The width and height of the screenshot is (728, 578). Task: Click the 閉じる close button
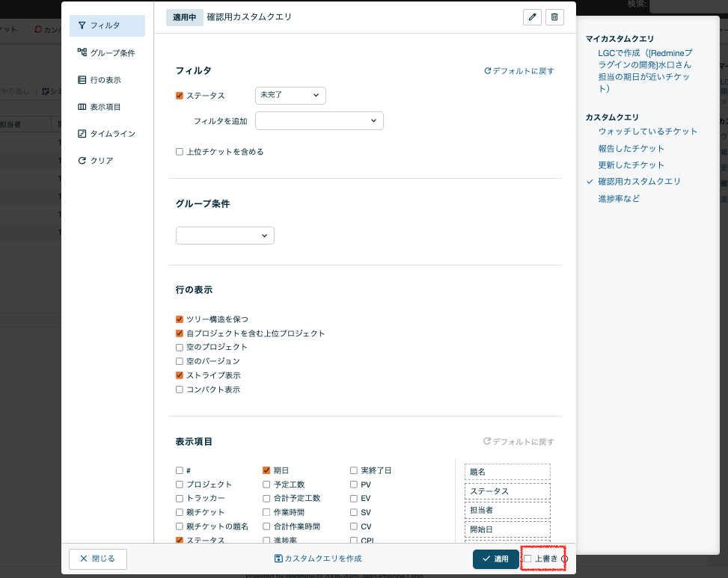(98, 559)
